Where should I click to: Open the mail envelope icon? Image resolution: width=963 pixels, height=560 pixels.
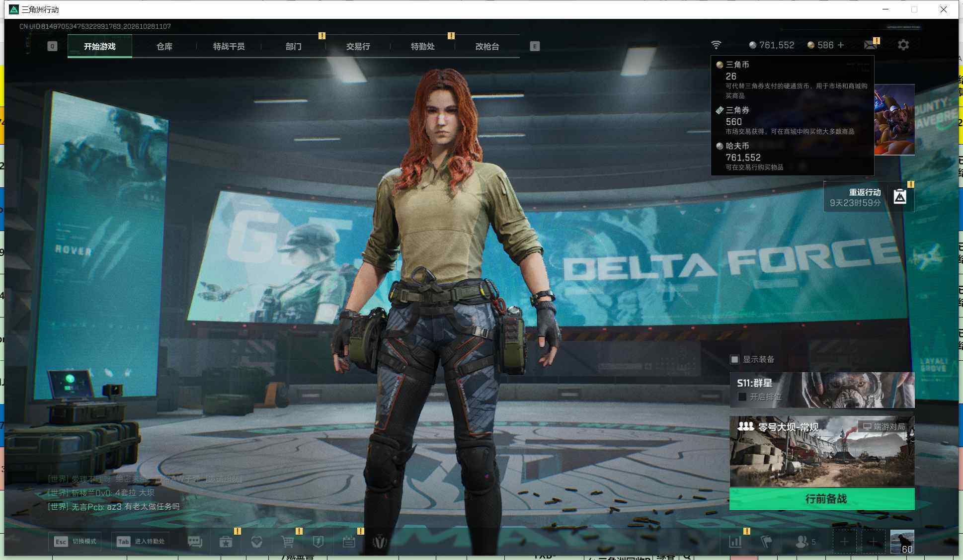870,45
